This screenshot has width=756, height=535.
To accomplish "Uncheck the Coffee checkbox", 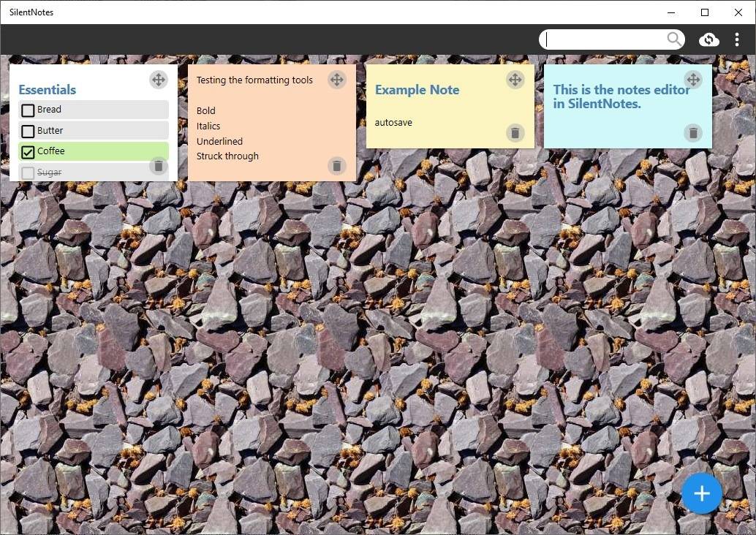I will point(28,152).
